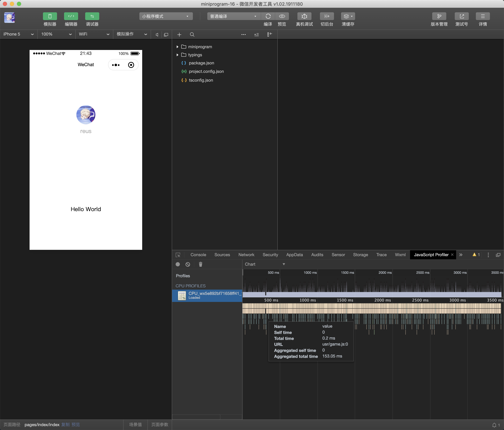Viewport: 504px width, 430px height.
Task: Switch to the Sensor tab
Action: (x=338, y=255)
